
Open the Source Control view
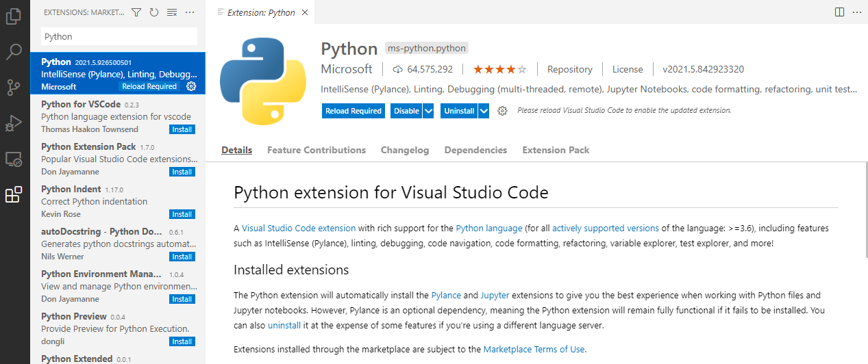click(x=14, y=87)
